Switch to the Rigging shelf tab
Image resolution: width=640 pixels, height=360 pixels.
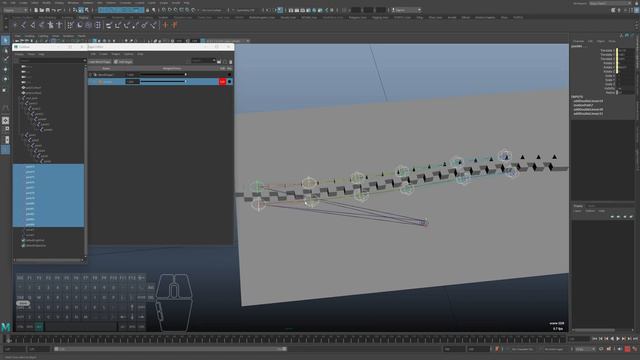[x=83, y=18]
